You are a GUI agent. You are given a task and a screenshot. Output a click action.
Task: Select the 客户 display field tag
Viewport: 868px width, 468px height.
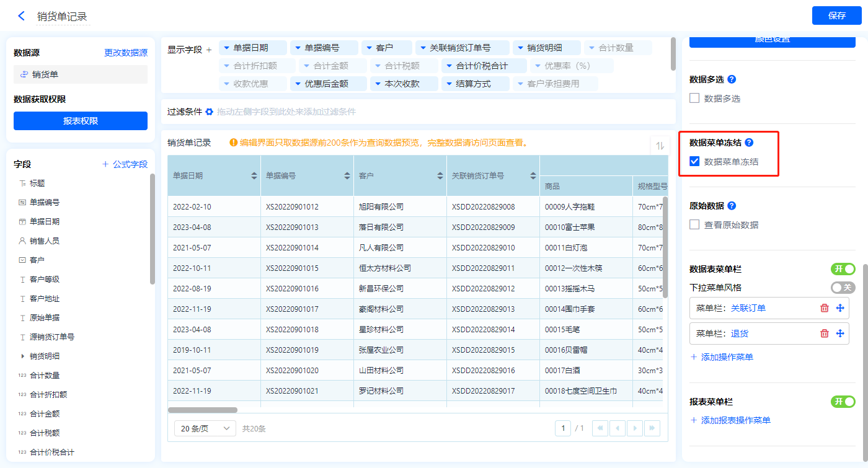click(386, 48)
